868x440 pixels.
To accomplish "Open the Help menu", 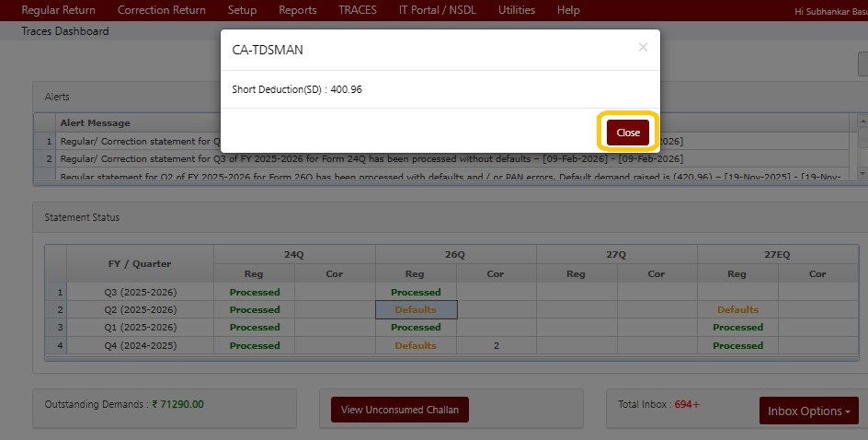I will pos(568,10).
